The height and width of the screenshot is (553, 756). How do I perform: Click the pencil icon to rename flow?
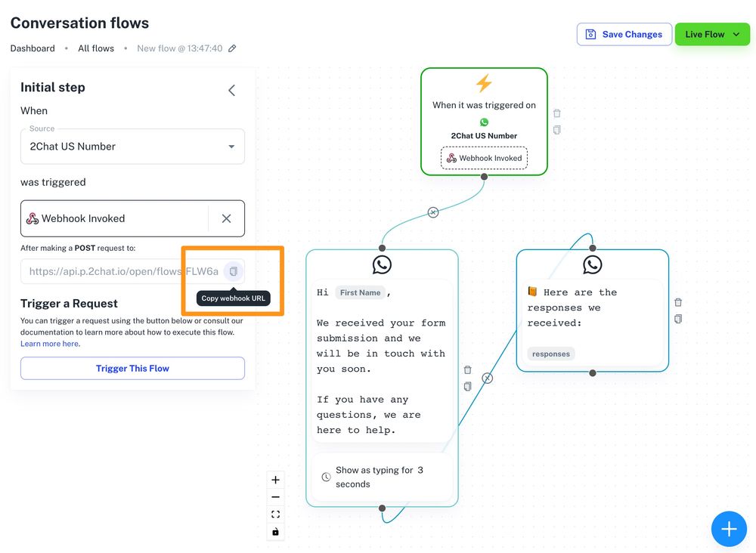pyautogui.click(x=232, y=48)
